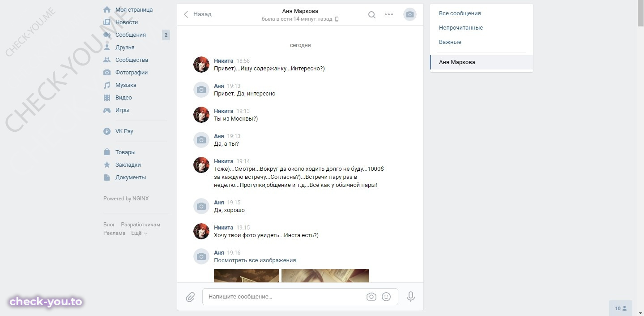Screen dimensions: 644x316
Task: Click Никита's avatar at the Ты из Москвы message
Action: [x=201, y=115]
